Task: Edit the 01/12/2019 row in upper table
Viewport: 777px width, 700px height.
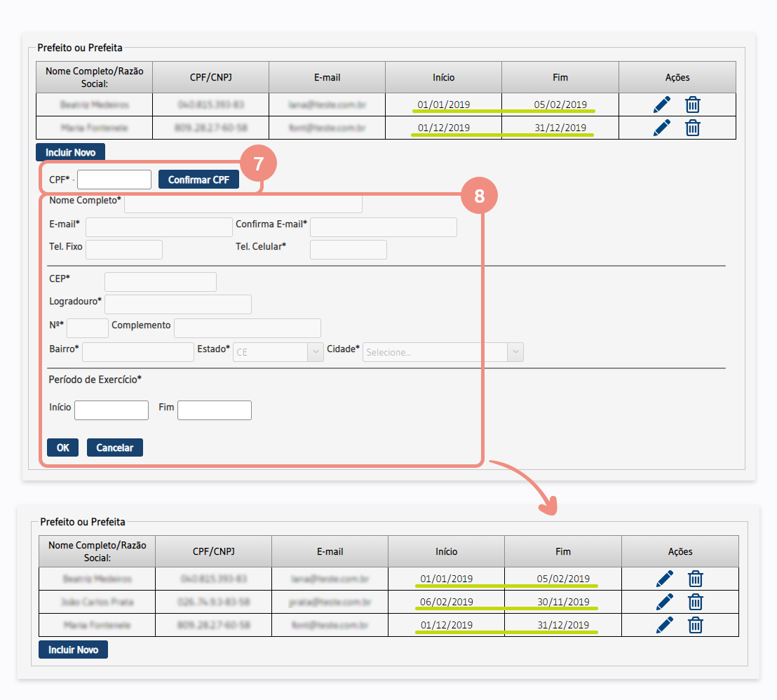Action: [661, 128]
